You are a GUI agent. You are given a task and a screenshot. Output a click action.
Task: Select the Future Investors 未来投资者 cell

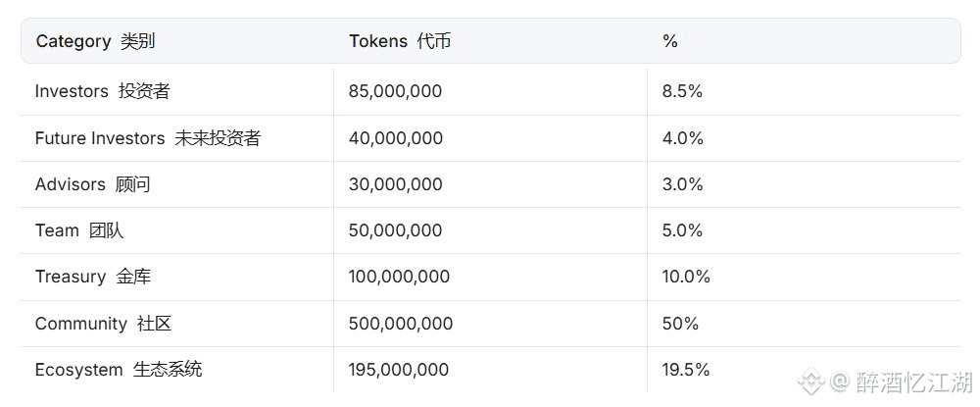[148, 138]
